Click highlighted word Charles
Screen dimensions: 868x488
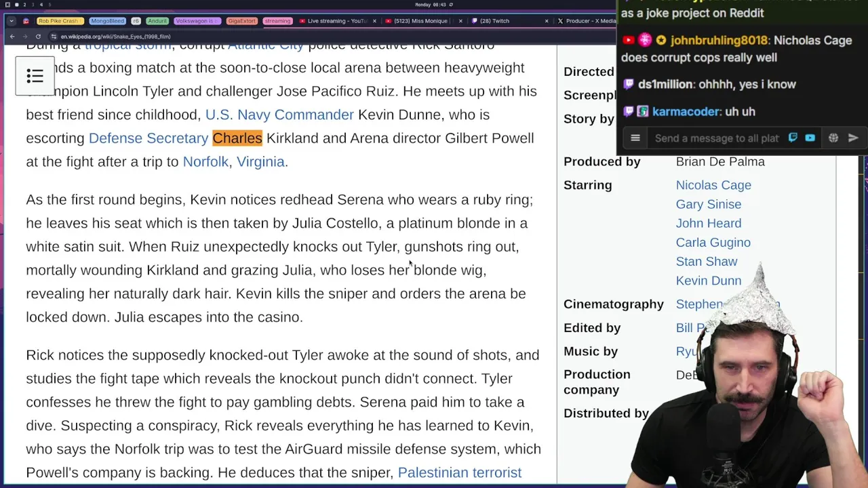237,138
